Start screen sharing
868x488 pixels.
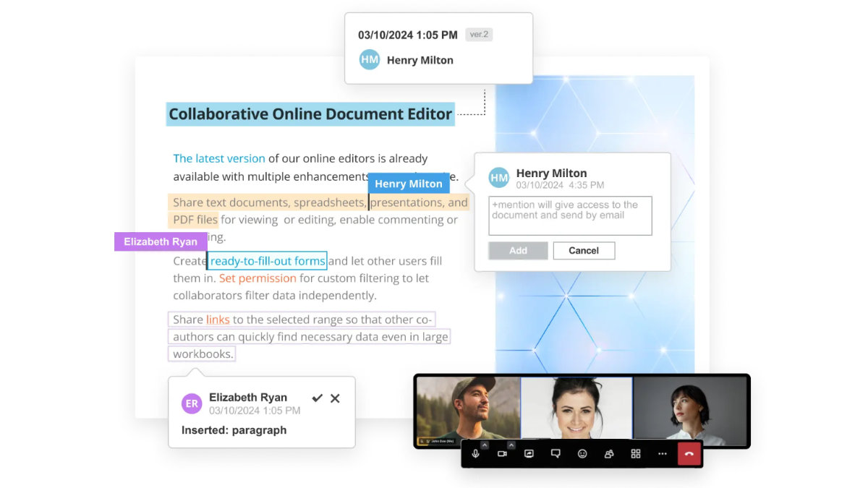[528, 454]
